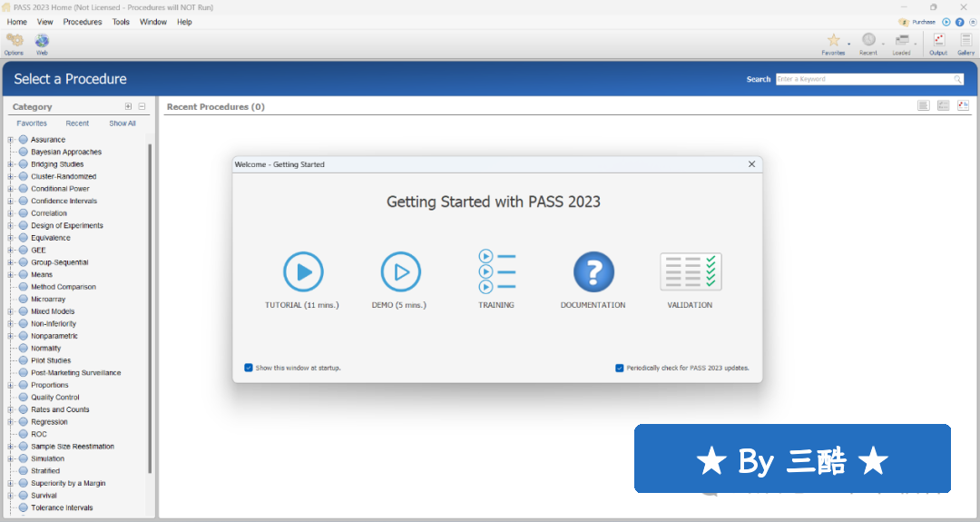Open the Web globe toolbar icon
Viewport: 980px width, 522px height.
click(42, 41)
